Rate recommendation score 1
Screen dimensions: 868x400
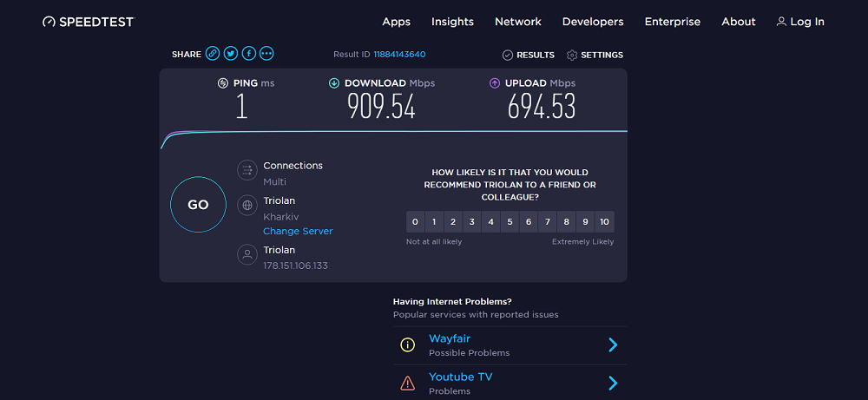pyautogui.click(x=434, y=222)
